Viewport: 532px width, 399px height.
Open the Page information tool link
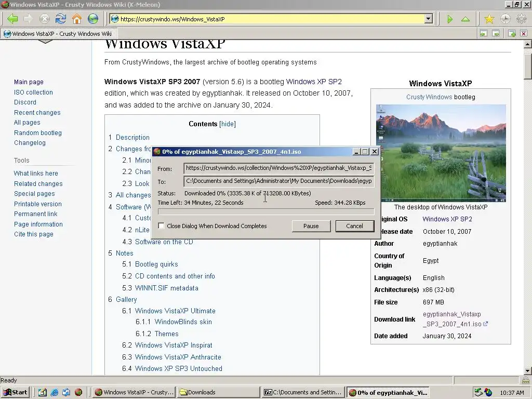click(38, 224)
